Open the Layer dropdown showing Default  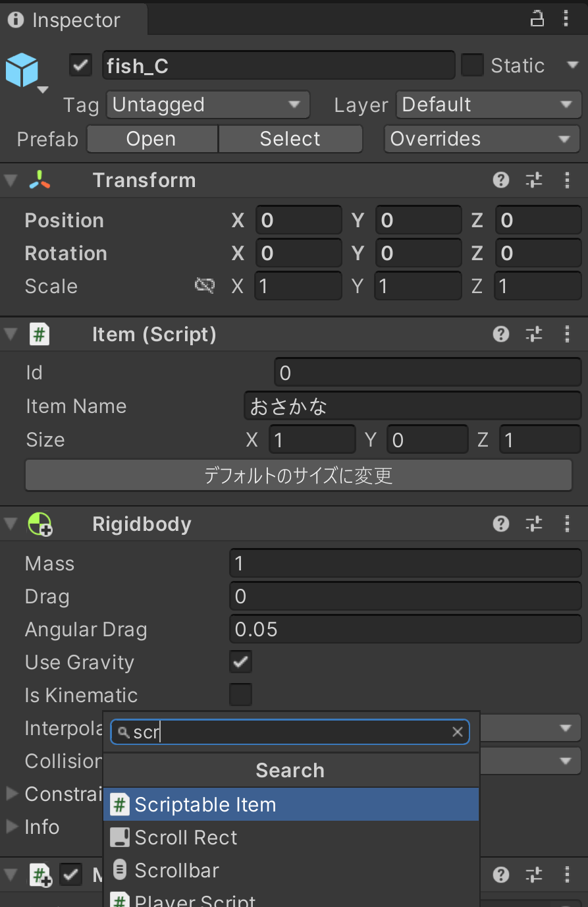click(489, 105)
